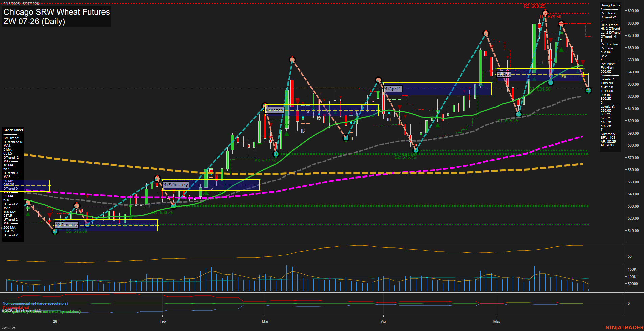
Task: Click the 'Feb' date axis label
Action: click(x=163, y=321)
